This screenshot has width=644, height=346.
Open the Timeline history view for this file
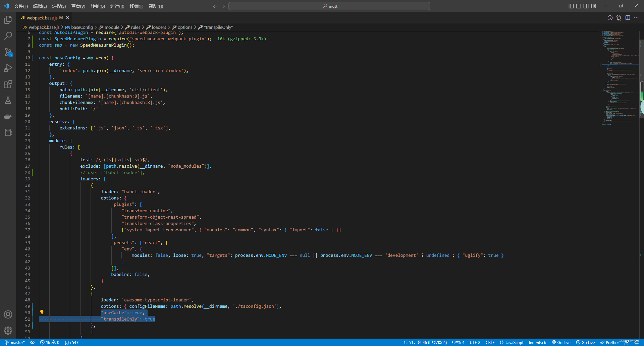[x=610, y=18]
